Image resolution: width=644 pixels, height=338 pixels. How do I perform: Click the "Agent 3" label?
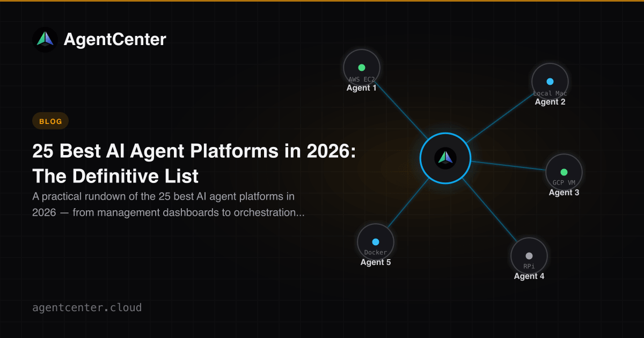(x=564, y=193)
